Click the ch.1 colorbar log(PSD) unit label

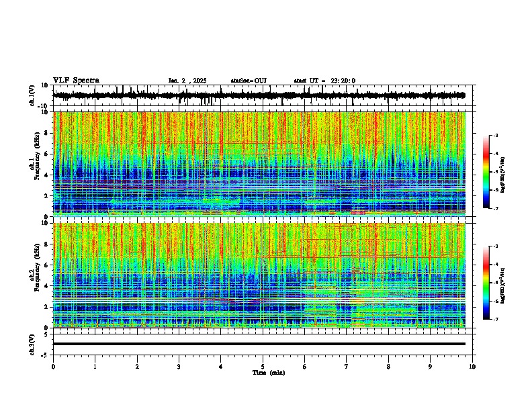click(502, 175)
